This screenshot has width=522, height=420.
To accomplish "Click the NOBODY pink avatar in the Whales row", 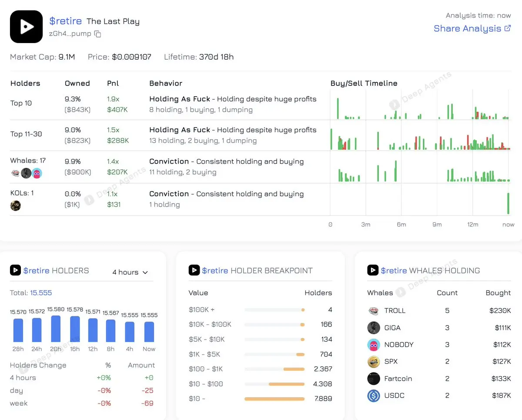I will [x=37, y=173].
